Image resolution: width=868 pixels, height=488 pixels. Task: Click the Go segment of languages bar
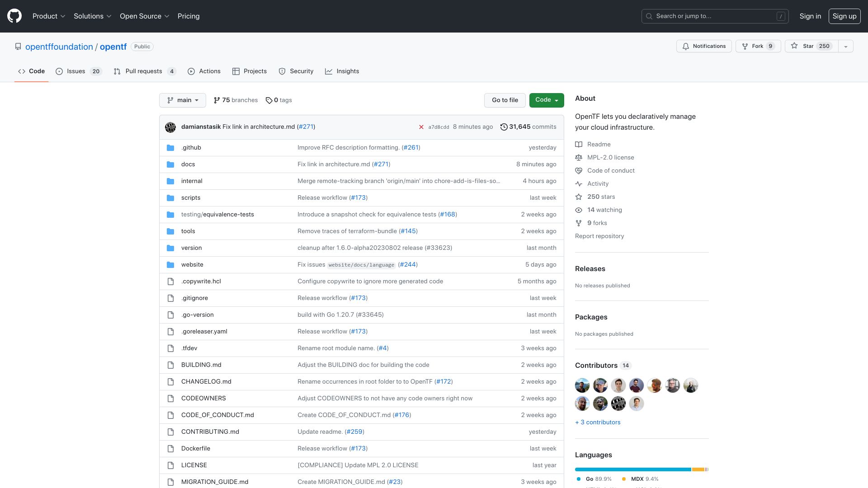[633, 469]
